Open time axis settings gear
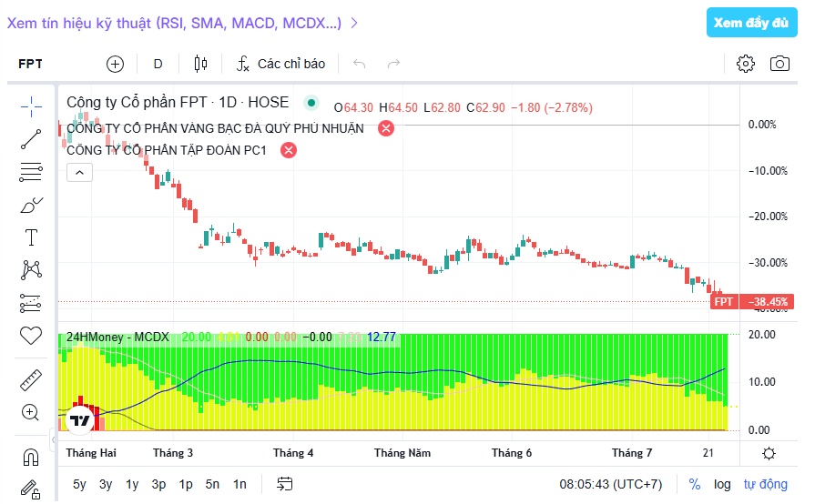This screenshot has width=815, height=504. click(x=769, y=454)
